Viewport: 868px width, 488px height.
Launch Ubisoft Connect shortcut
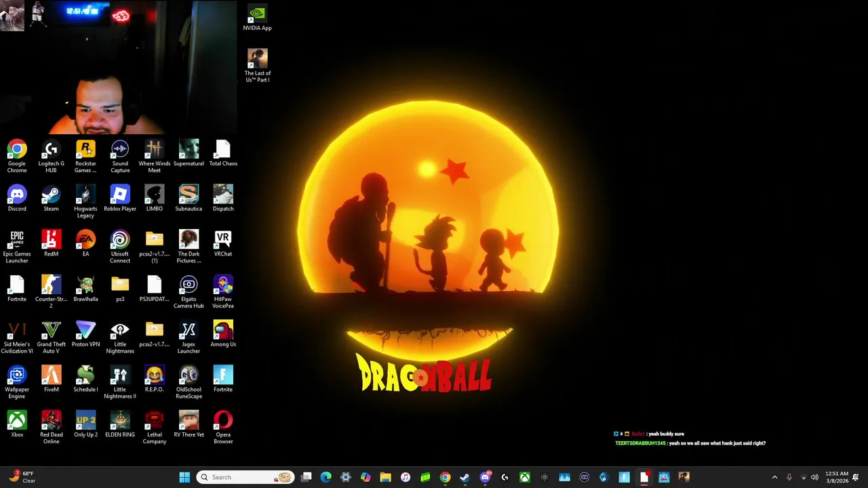tap(120, 247)
